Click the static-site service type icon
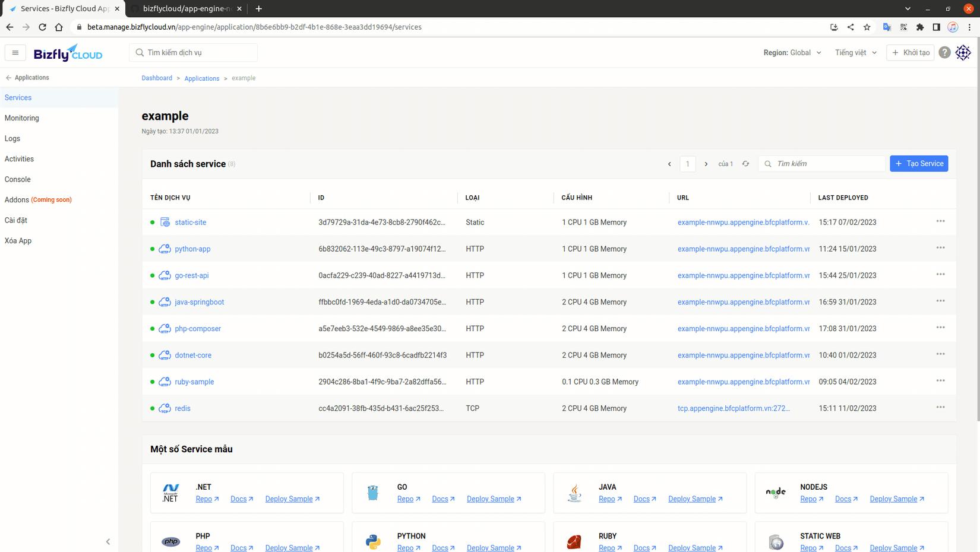This screenshot has height=552, width=980. (x=165, y=221)
